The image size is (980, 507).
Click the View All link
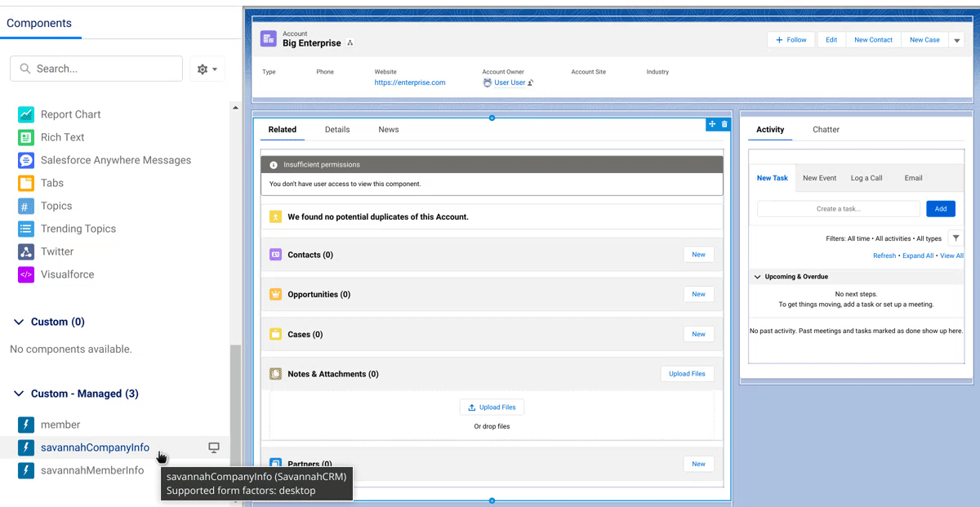[951, 256]
